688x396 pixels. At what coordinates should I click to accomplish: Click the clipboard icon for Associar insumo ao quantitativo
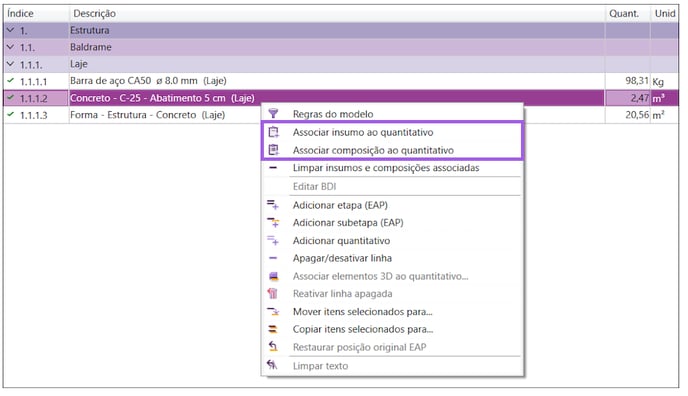coord(273,132)
